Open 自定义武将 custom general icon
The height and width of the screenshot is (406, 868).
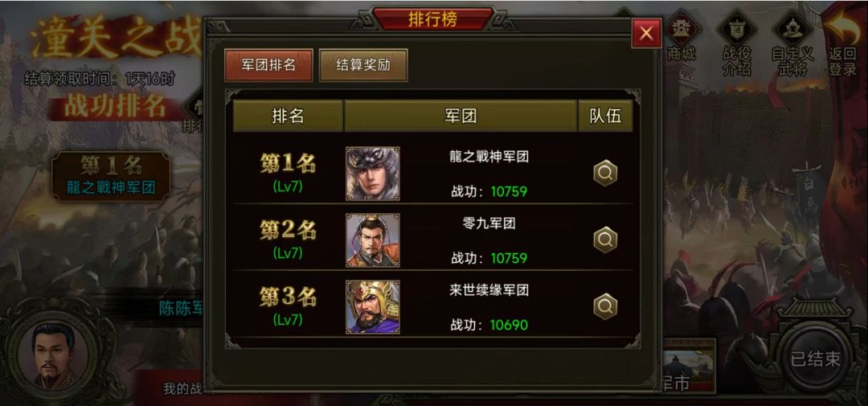792,43
